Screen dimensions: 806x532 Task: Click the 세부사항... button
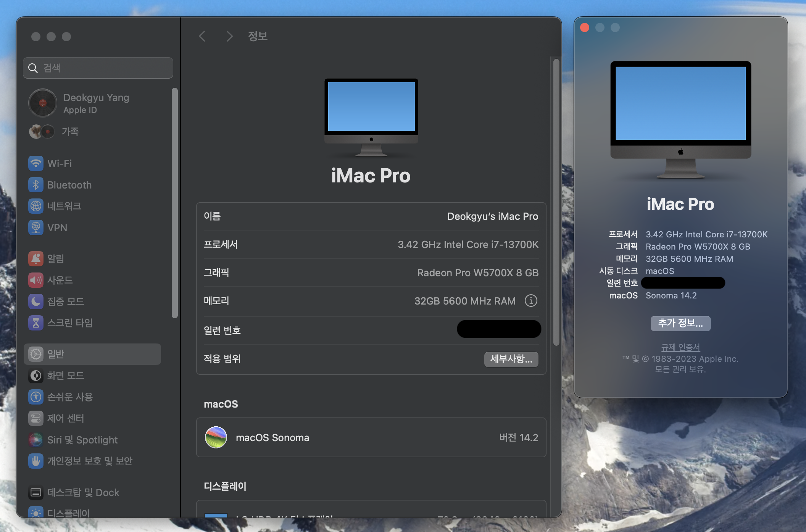coord(511,359)
